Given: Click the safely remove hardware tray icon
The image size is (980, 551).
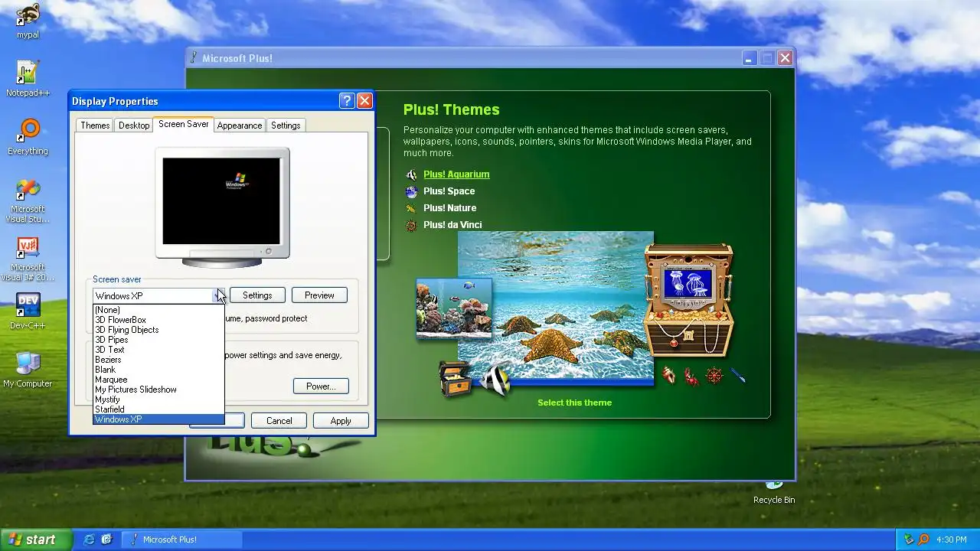Looking at the screenshot, I should point(910,540).
